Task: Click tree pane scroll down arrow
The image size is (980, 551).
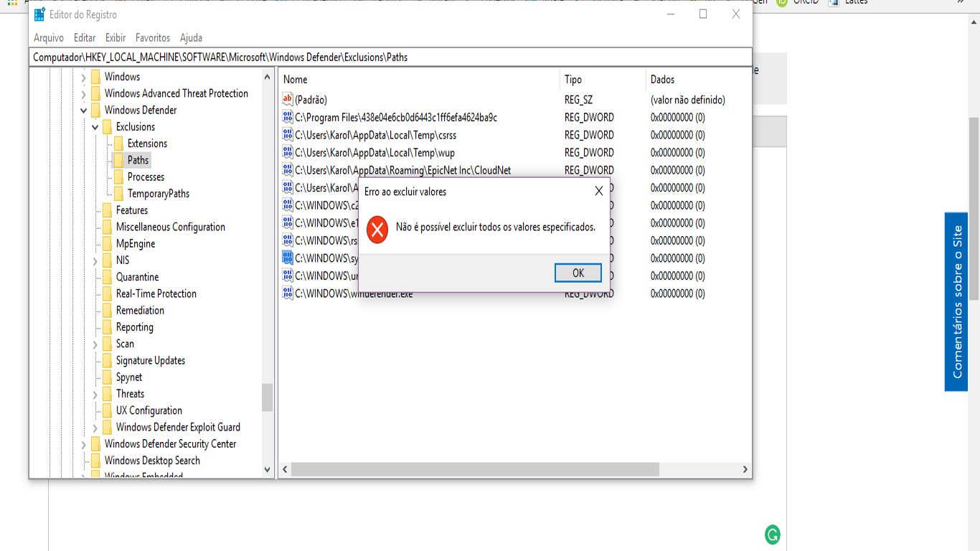Action: coord(268,470)
